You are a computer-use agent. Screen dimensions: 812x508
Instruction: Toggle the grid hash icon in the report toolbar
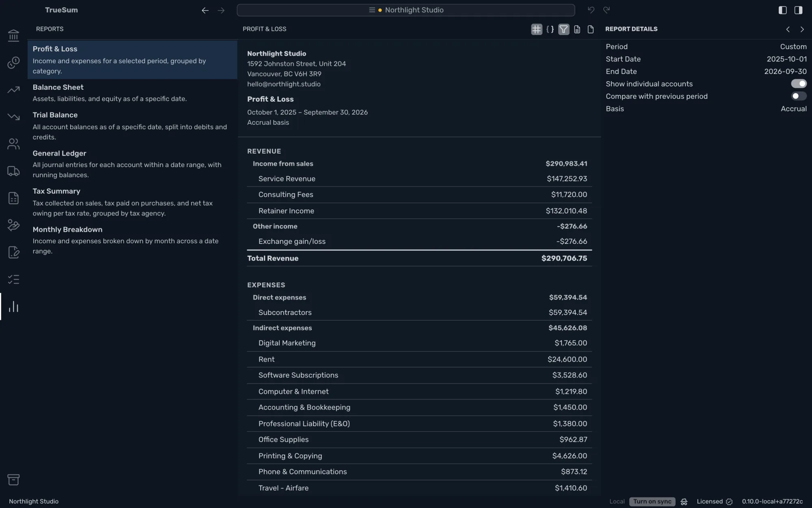(x=536, y=29)
